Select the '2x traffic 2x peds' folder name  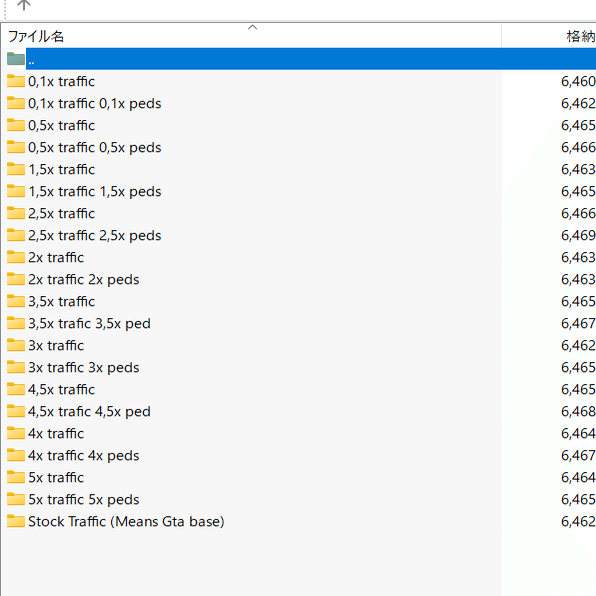point(84,279)
